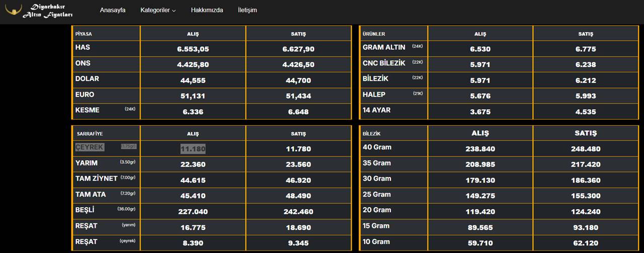Click the highlighted 11.180 ÇEYREK buying price

[x=193, y=149]
